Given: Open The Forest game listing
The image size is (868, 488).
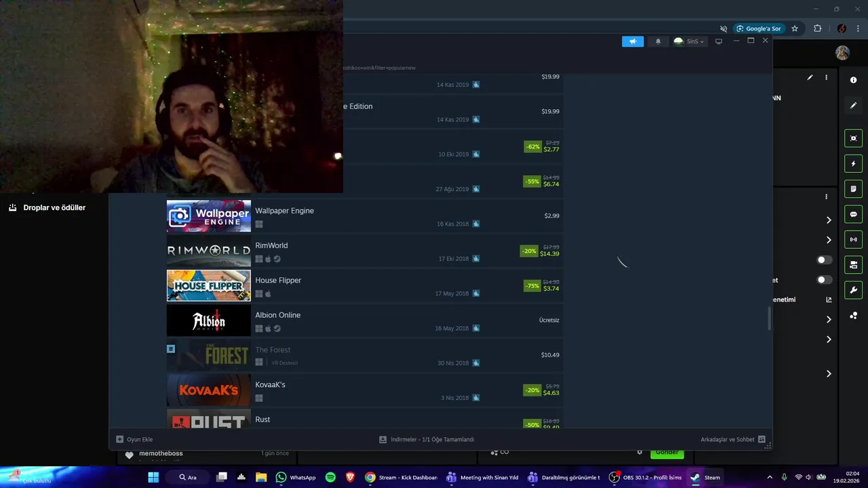Looking at the screenshot, I should [365, 355].
